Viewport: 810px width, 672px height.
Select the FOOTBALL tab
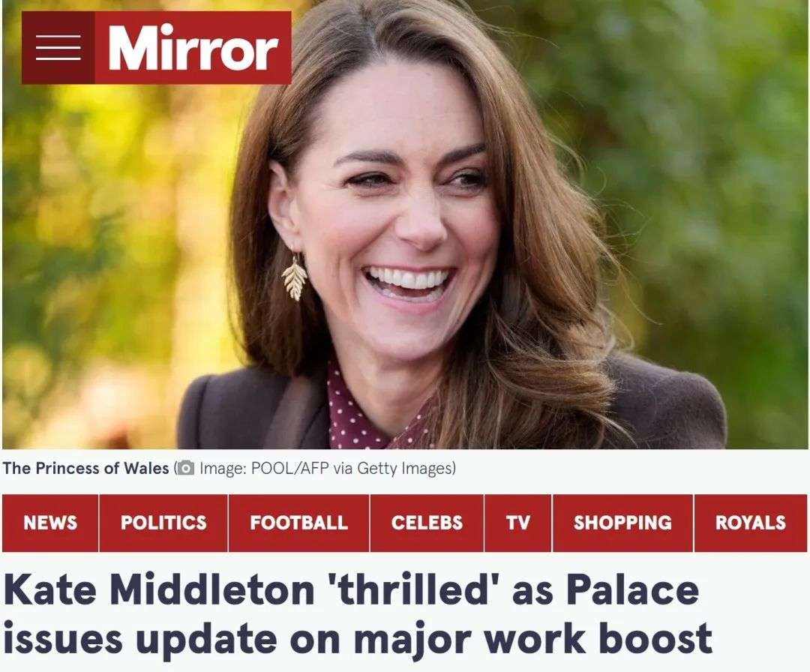[x=299, y=523]
